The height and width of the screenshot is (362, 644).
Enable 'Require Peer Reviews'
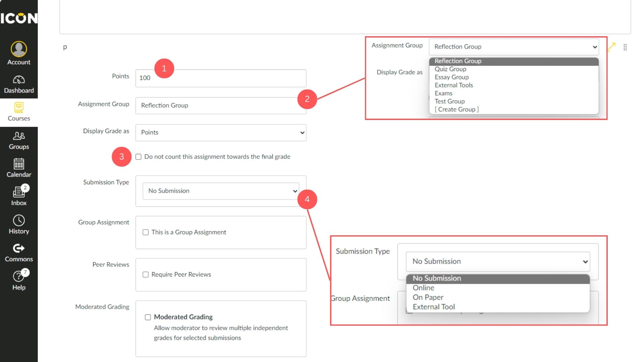tap(145, 274)
